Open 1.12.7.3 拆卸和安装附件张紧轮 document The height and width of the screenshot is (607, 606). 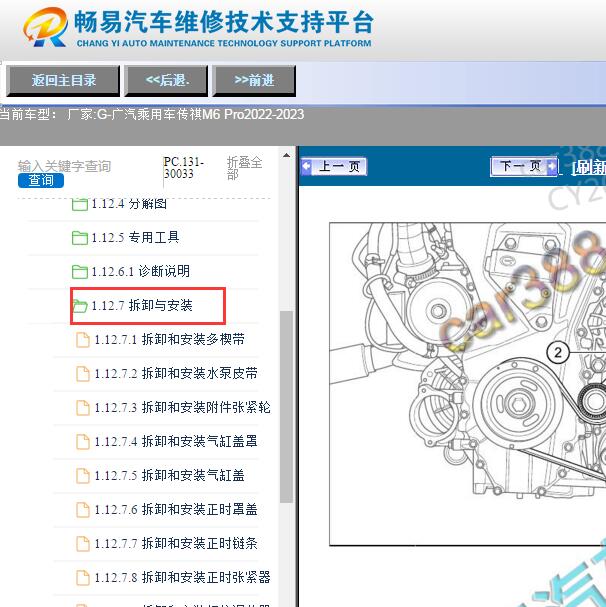(182, 408)
